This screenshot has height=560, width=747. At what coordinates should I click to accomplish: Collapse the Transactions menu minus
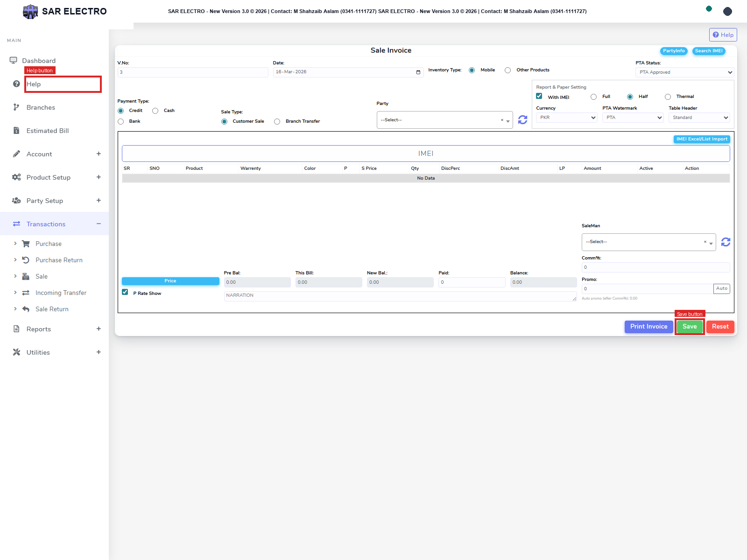pos(99,224)
